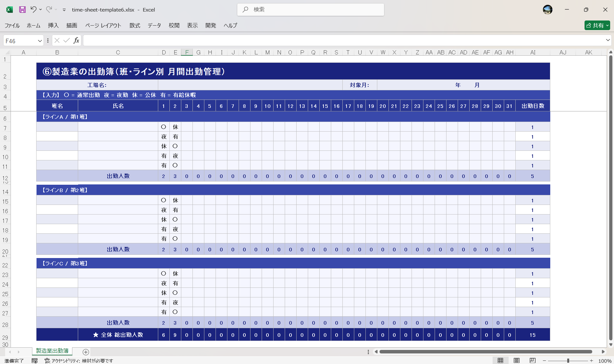Select column F header

pos(187,52)
